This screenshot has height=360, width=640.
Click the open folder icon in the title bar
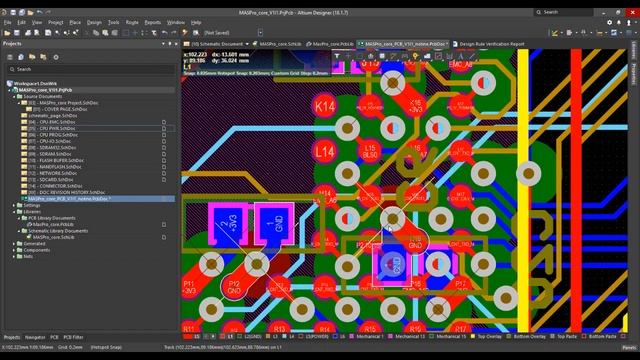coord(30,13)
